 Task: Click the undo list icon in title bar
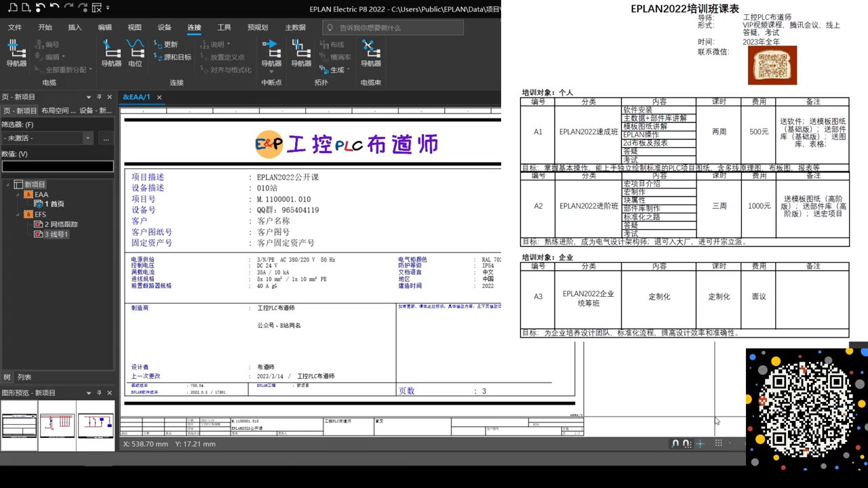40,8
